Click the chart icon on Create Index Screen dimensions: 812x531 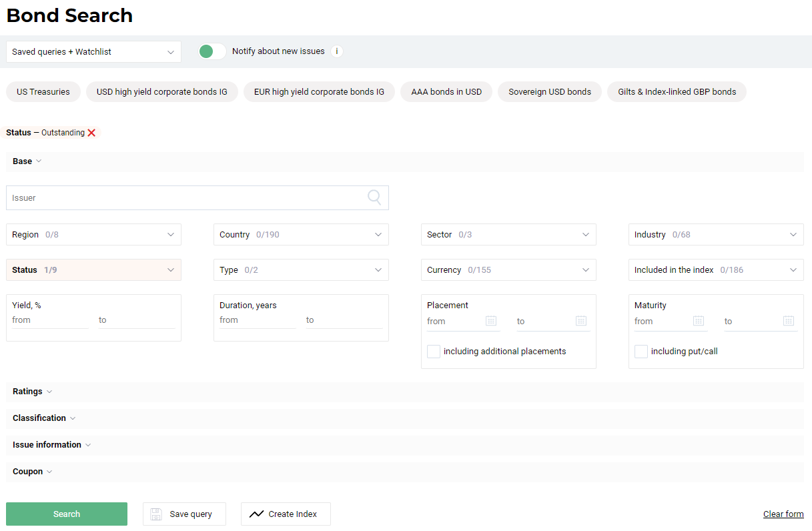[x=256, y=514]
